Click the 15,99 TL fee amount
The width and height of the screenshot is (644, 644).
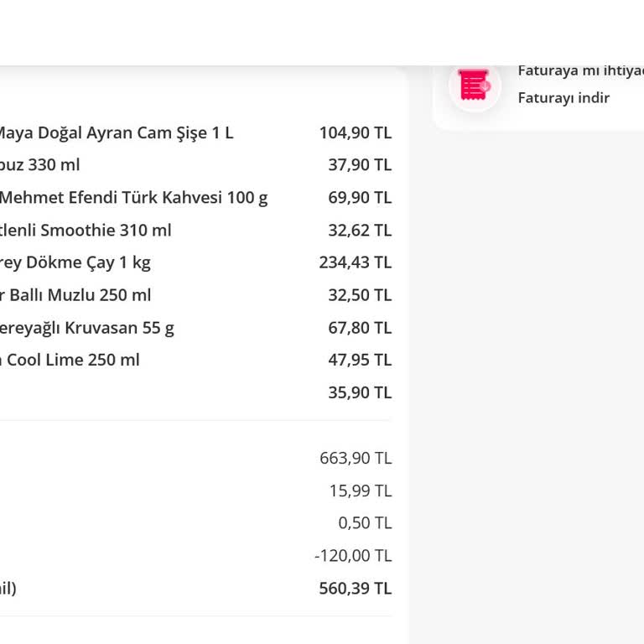[x=361, y=491]
